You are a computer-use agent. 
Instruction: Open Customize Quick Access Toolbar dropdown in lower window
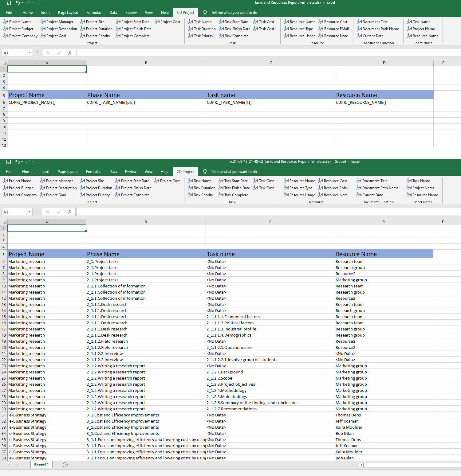click(39, 162)
